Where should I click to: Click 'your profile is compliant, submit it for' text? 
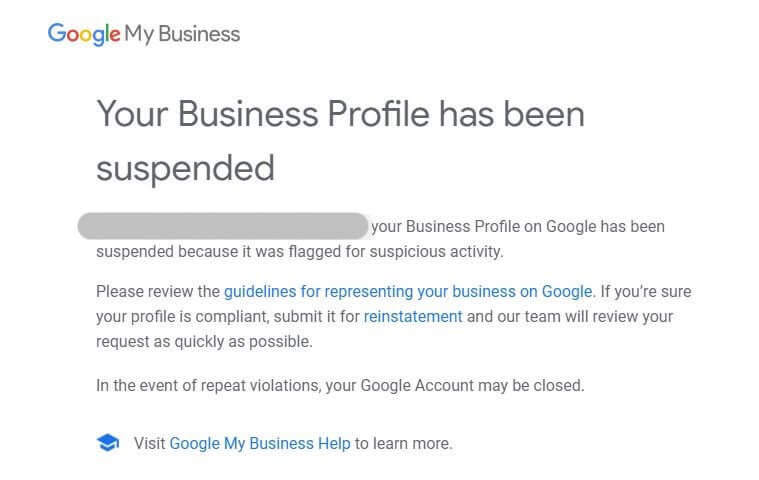click(227, 317)
